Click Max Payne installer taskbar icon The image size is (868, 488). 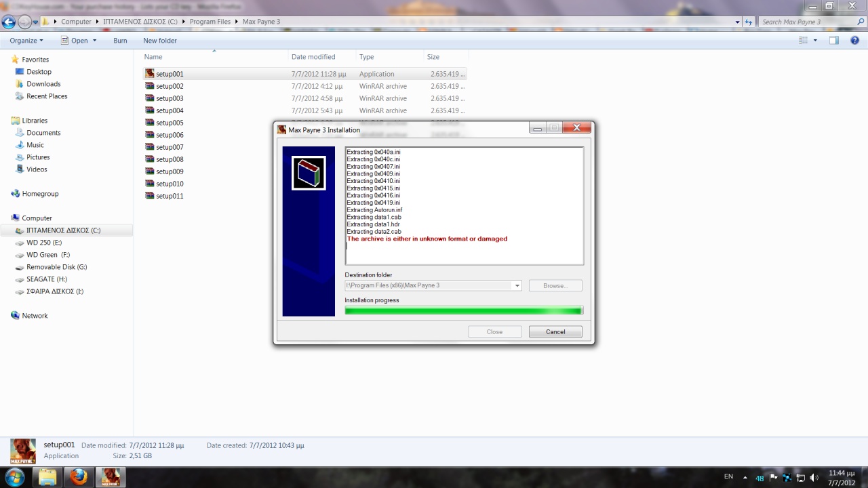[x=110, y=477]
